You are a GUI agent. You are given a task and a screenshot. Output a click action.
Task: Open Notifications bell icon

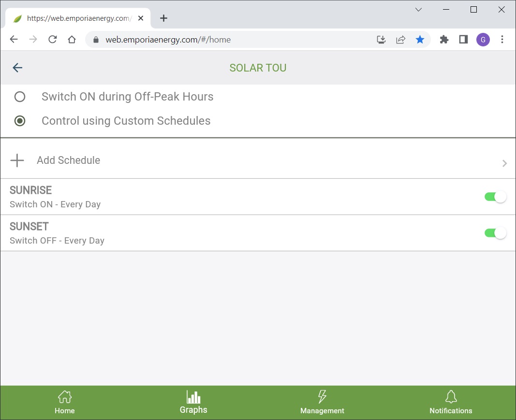click(451, 397)
